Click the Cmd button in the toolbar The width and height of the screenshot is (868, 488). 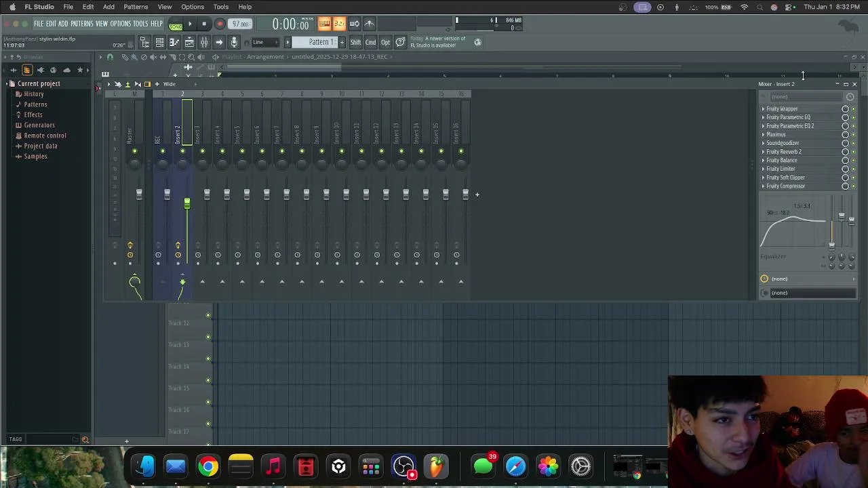click(371, 43)
